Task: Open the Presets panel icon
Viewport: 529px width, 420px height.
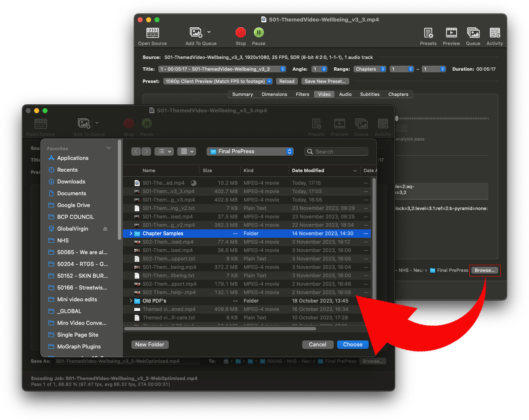Action: pyautogui.click(x=428, y=33)
